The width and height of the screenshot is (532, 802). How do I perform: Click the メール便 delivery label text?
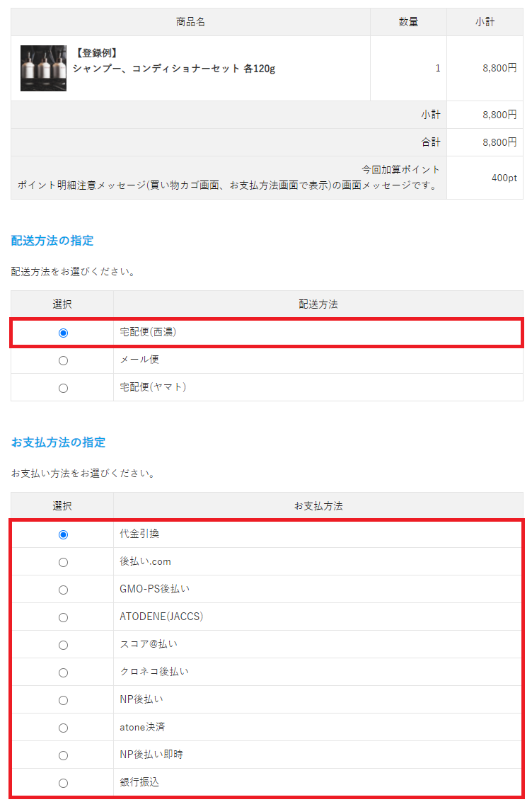[139, 360]
